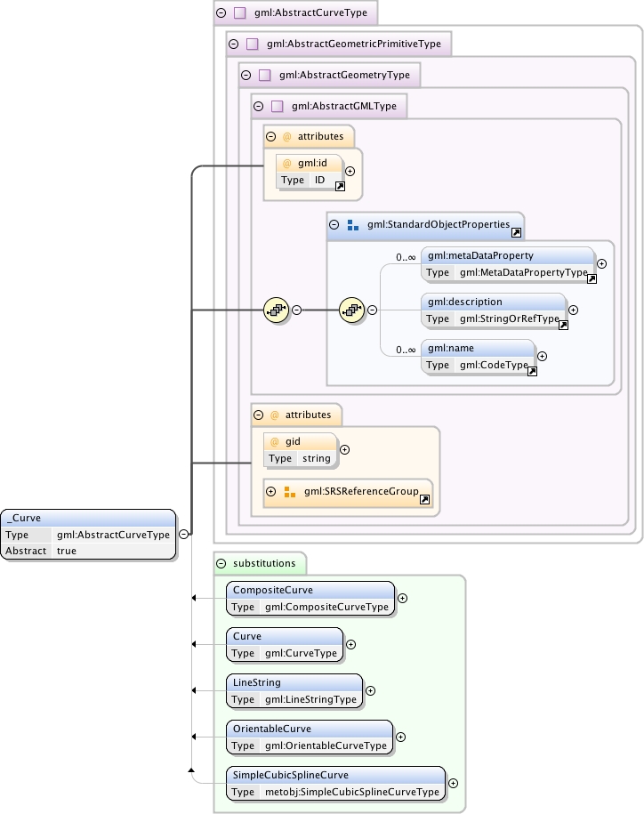The height and width of the screenshot is (814, 644).
Task: Click the @ icon of gid attribute
Action: (275, 442)
